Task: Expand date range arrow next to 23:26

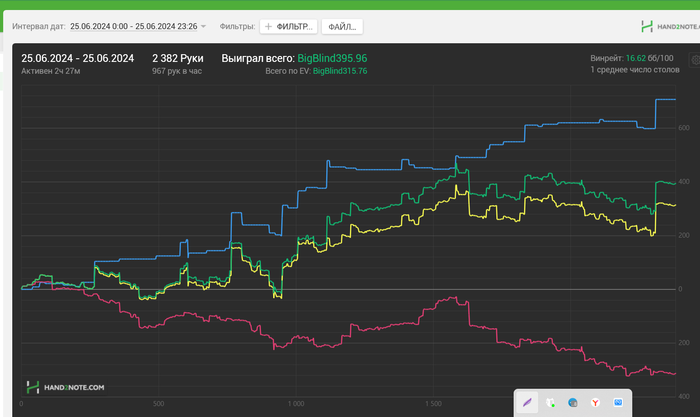Action: 204,26
